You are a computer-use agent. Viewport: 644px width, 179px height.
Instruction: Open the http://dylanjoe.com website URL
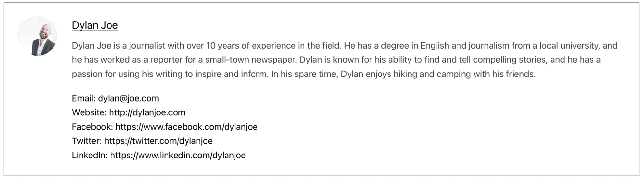pyautogui.click(x=147, y=112)
